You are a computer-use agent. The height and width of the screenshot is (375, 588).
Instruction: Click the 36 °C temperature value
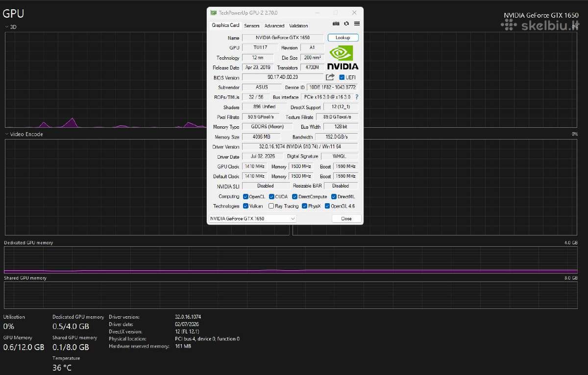[x=62, y=368]
